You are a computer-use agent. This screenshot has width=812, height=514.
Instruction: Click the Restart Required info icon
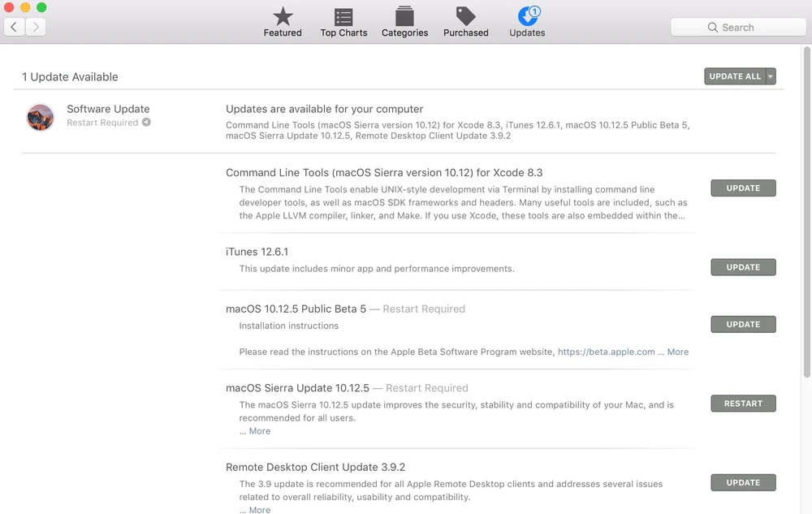coord(146,123)
